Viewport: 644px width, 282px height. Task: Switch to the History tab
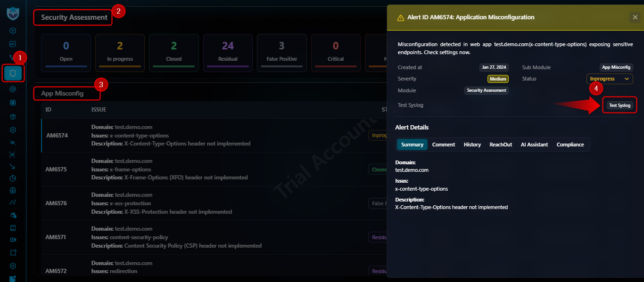472,145
